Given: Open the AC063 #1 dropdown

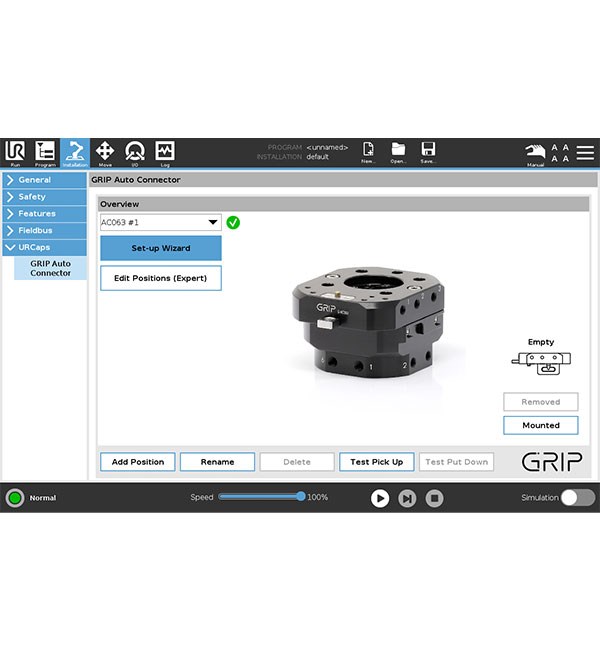Looking at the screenshot, I should (x=160, y=223).
